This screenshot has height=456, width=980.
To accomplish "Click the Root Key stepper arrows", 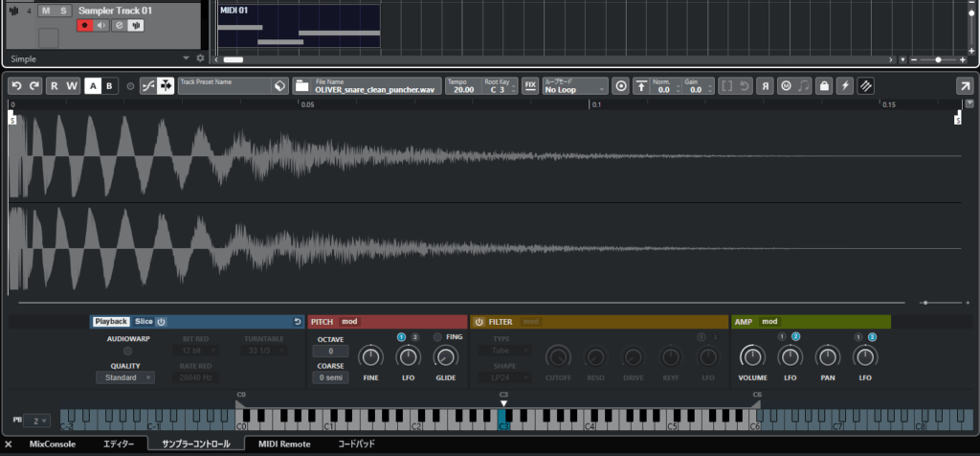I will [514, 89].
